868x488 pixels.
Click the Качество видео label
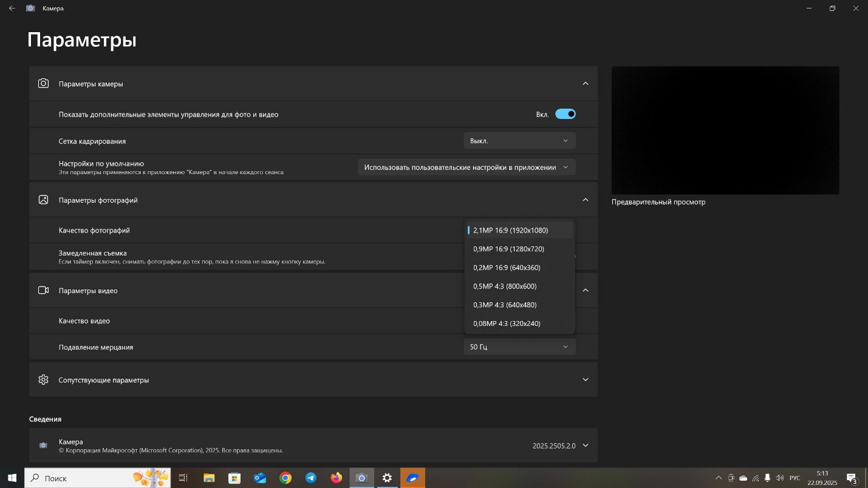84,321
